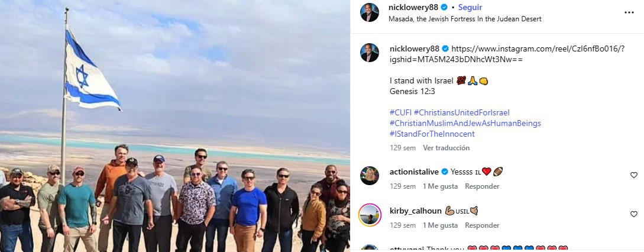The height and width of the screenshot is (252, 644).
Task: Open the kirby_calhoun username link
Action: pyautogui.click(x=416, y=211)
